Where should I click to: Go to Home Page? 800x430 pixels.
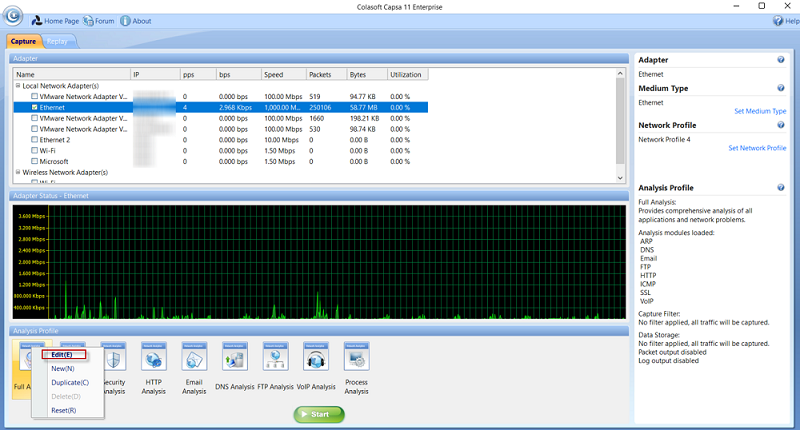55,21
